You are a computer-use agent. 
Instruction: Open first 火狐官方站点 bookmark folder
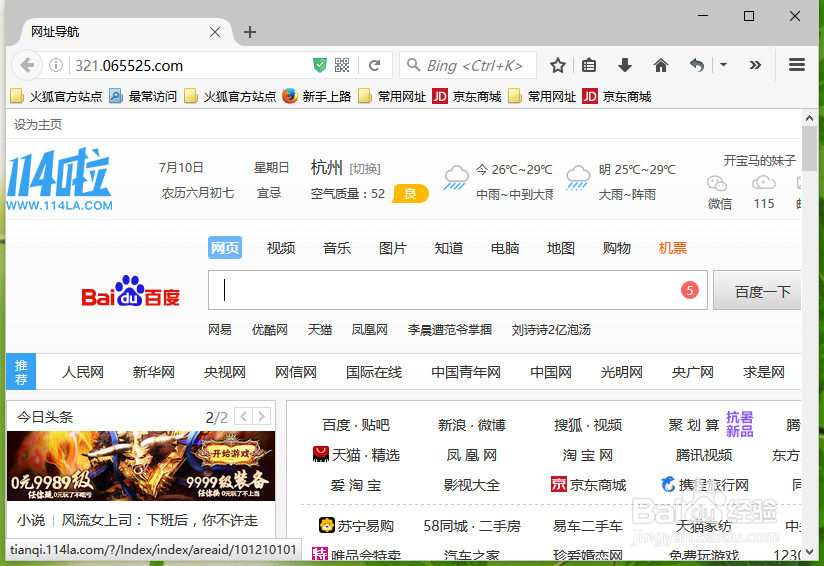[56, 96]
